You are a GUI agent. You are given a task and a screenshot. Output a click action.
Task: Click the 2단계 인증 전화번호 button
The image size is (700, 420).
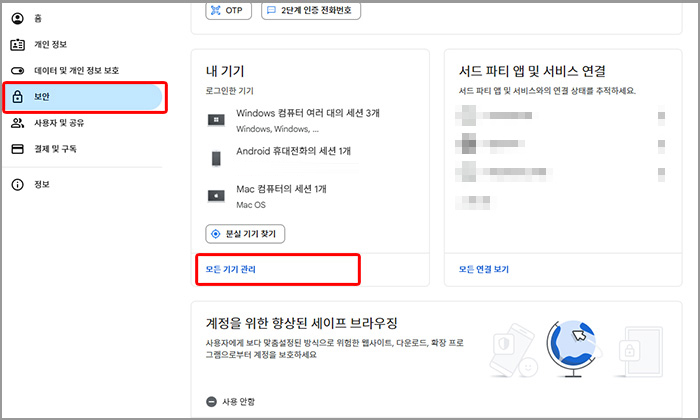coord(311,10)
